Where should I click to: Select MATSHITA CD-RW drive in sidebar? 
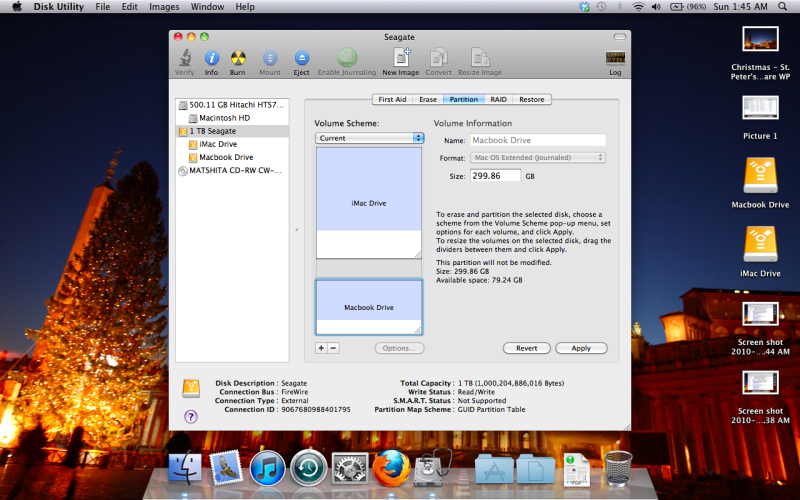pyautogui.click(x=232, y=170)
